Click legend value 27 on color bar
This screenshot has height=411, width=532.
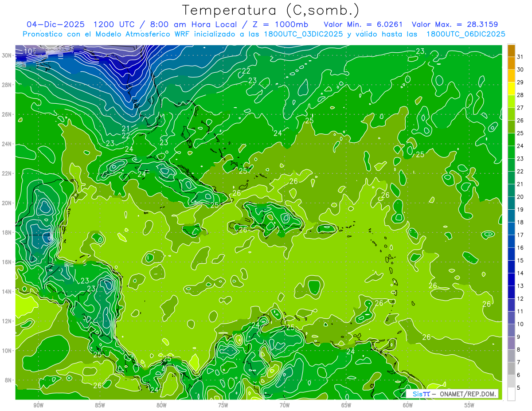pyautogui.click(x=520, y=108)
